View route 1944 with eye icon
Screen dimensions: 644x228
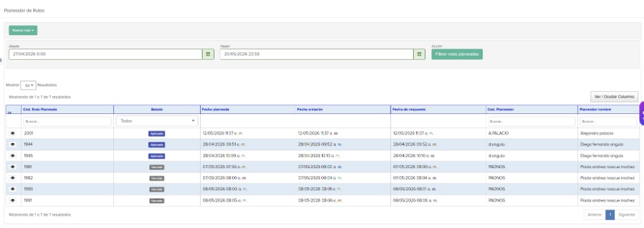[13, 144]
